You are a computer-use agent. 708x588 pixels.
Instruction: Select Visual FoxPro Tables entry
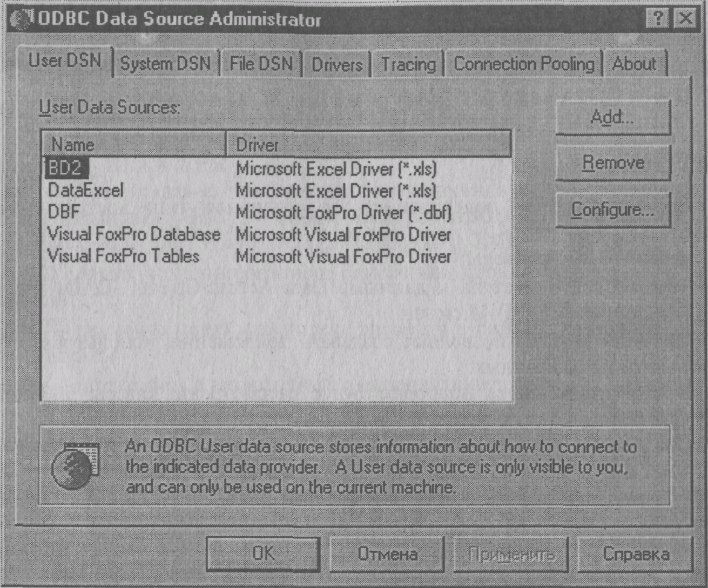tap(124, 256)
